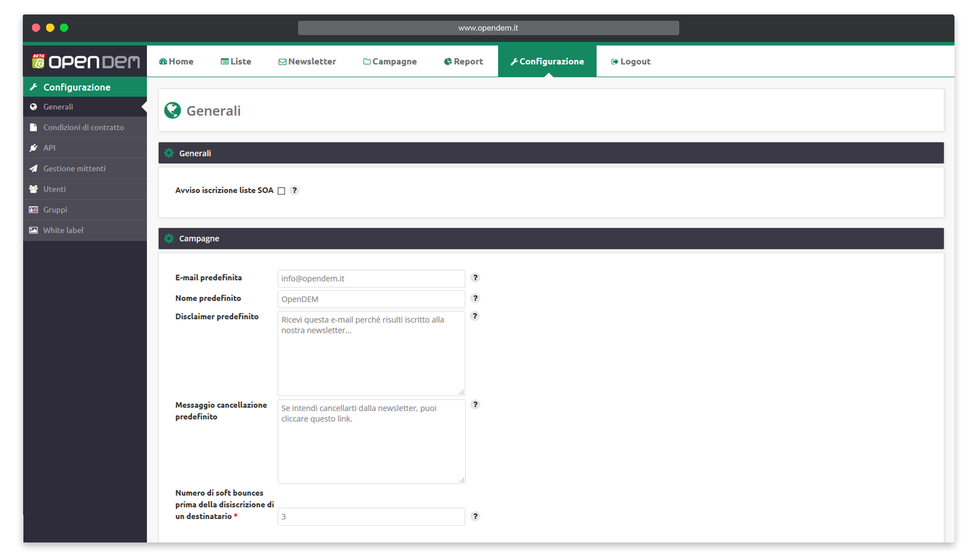
Task: Click the Campagne folder icon
Action: coord(367,61)
